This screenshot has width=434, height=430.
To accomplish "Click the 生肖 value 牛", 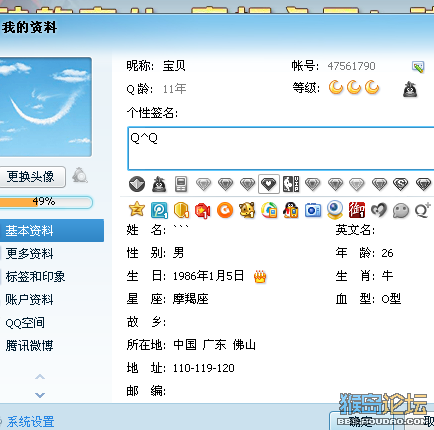I will click(x=388, y=276).
